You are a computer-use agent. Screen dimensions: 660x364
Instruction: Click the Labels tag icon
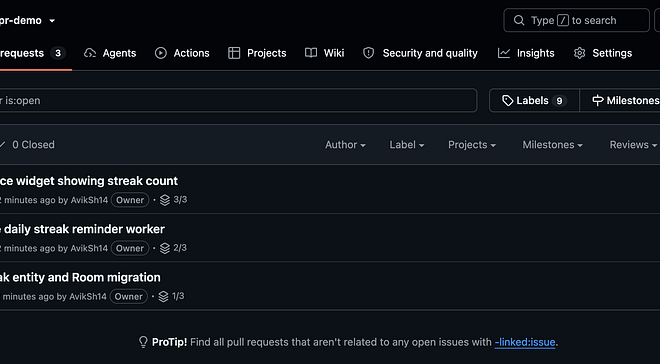tap(508, 101)
